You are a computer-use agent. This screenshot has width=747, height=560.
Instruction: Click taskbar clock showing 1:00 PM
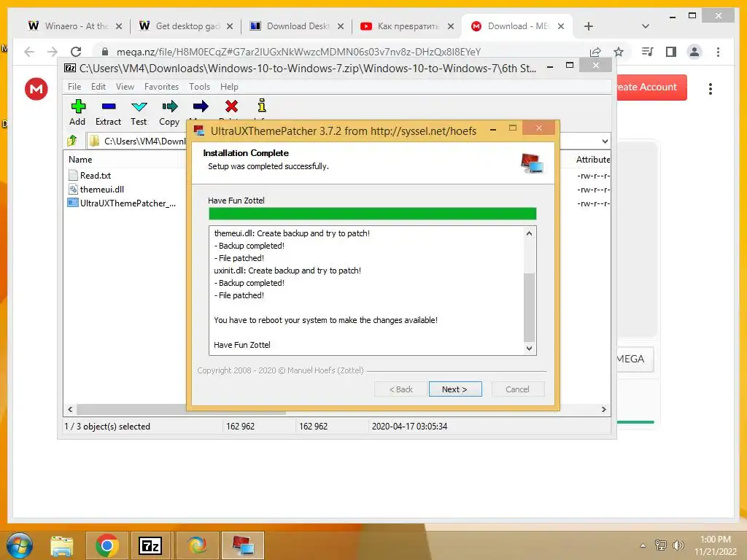(x=715, y=545)
